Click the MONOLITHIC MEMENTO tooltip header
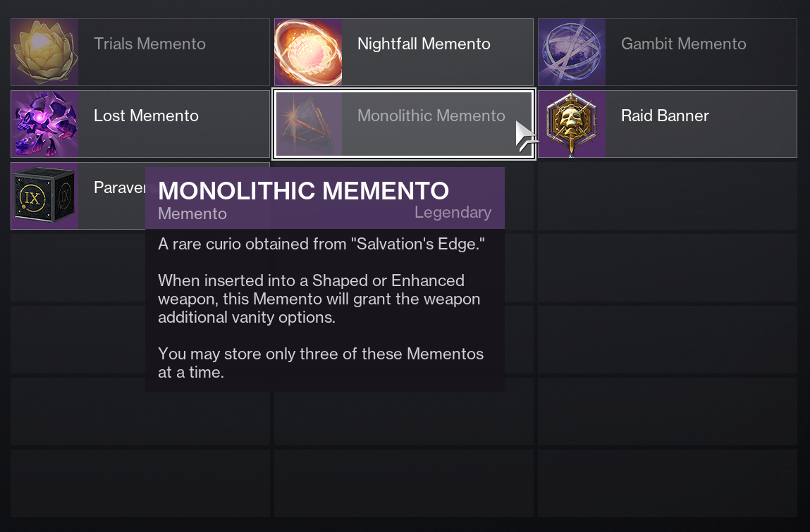Viewport: 810px width, 532px height. (x=303, y=190)
